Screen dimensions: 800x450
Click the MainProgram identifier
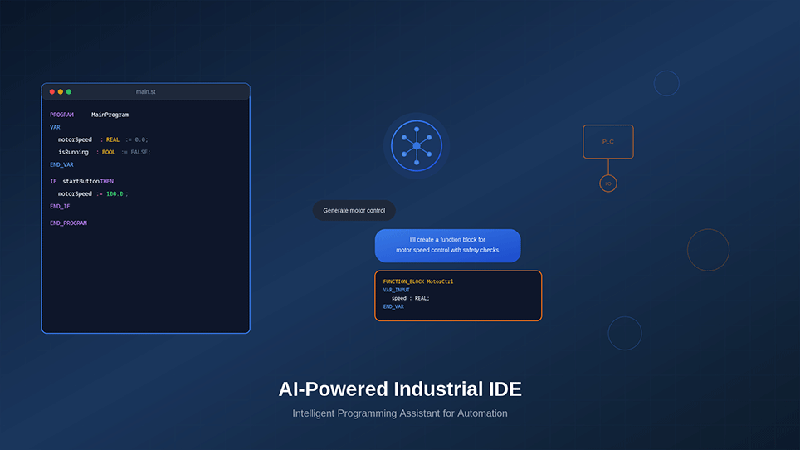[x=110, y=115]
